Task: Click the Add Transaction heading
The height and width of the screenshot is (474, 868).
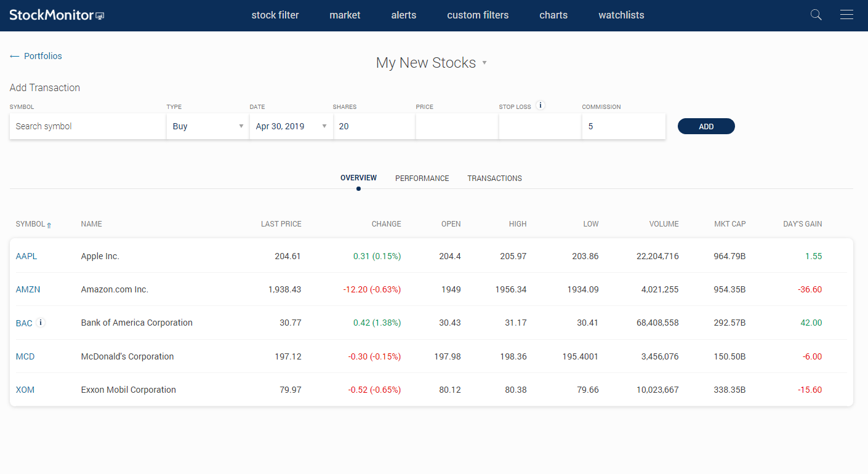Action: [x=45, y=87]
